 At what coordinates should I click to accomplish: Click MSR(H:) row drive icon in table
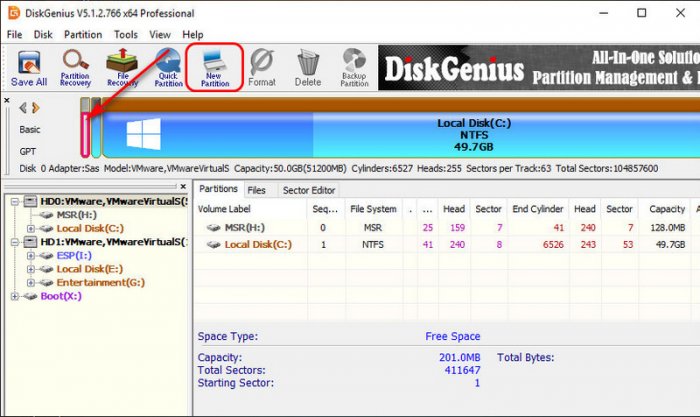pos(213,228)
